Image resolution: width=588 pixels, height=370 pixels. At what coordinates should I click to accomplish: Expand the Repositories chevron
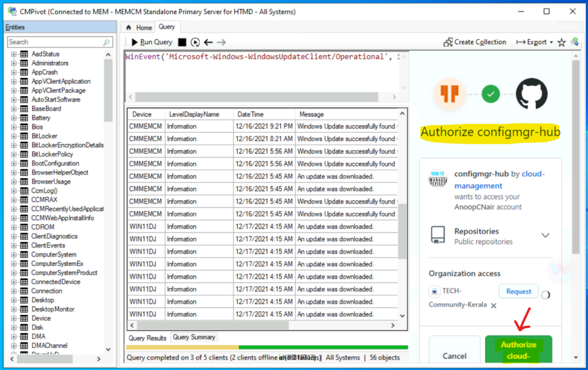click(x=546, y=236)
